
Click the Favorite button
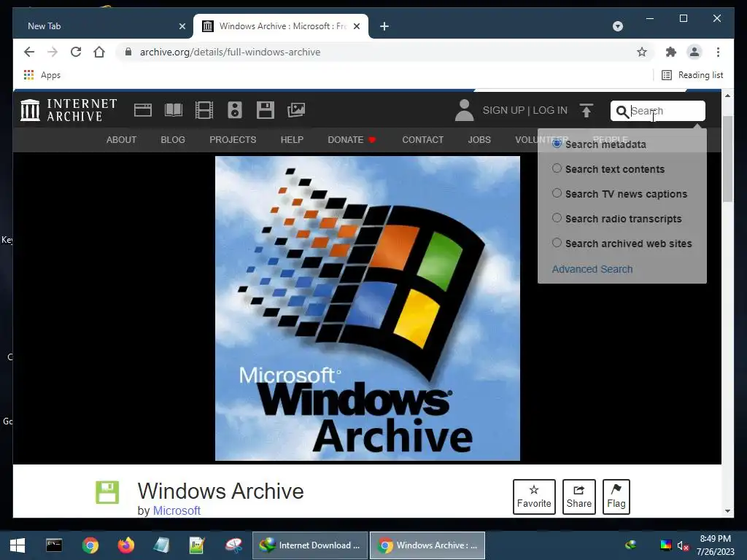(x=534, y=497)
